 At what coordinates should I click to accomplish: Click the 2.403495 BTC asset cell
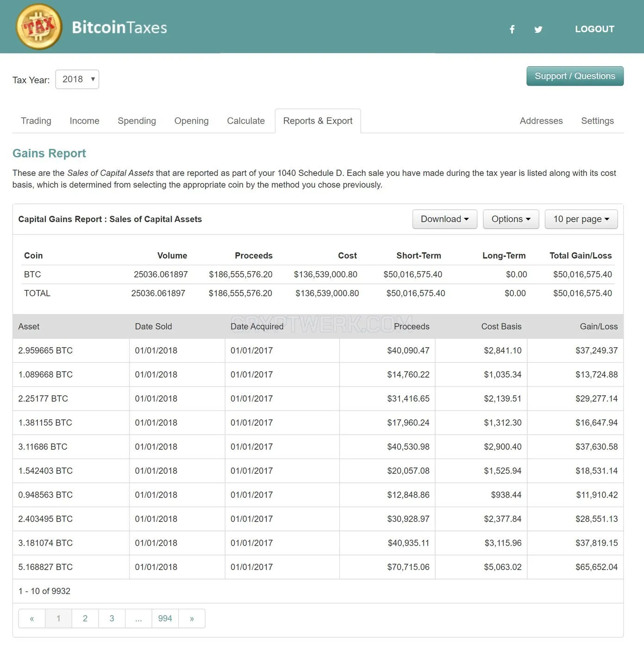click(x=45, y=519)
